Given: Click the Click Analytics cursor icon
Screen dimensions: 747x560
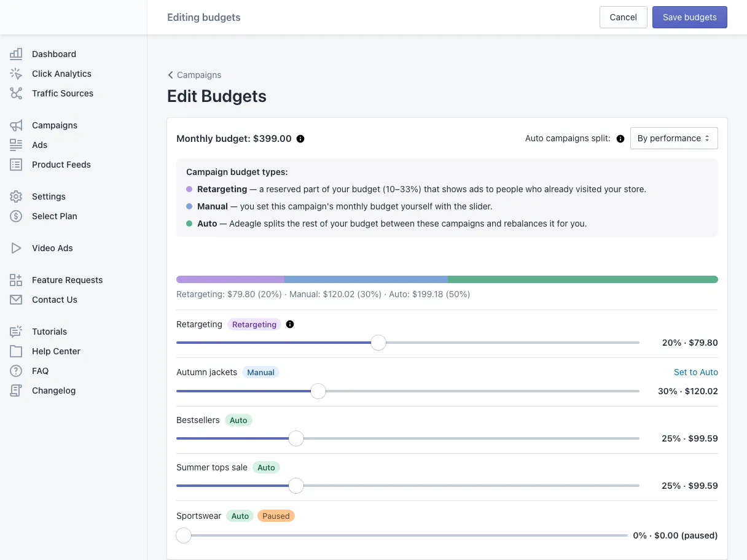Looking at the screenshot, I should click(16, 74).
